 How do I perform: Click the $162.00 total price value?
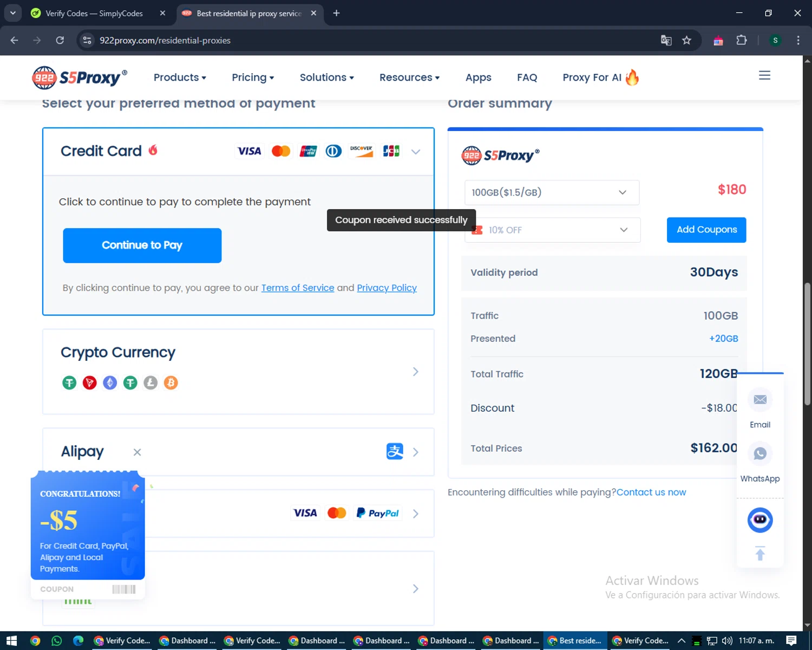pos(713,448)
